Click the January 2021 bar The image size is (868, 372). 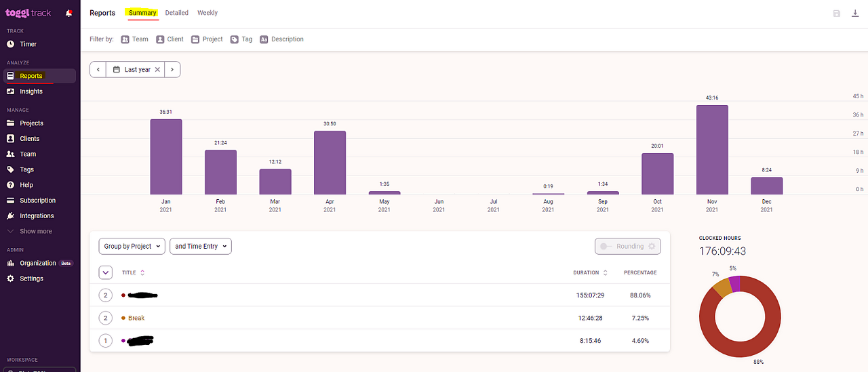point(166,157)
